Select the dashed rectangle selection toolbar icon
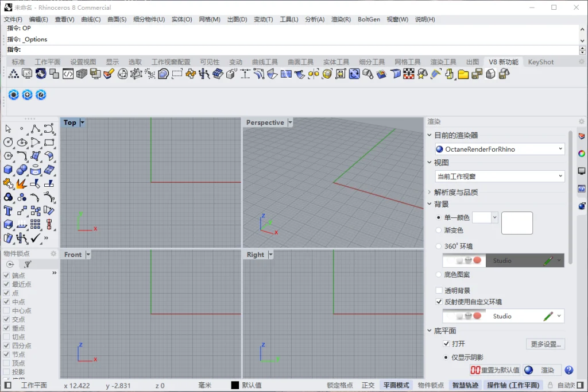Image resolution: width=588 pixels, height=392 pixels. [177, 74]
